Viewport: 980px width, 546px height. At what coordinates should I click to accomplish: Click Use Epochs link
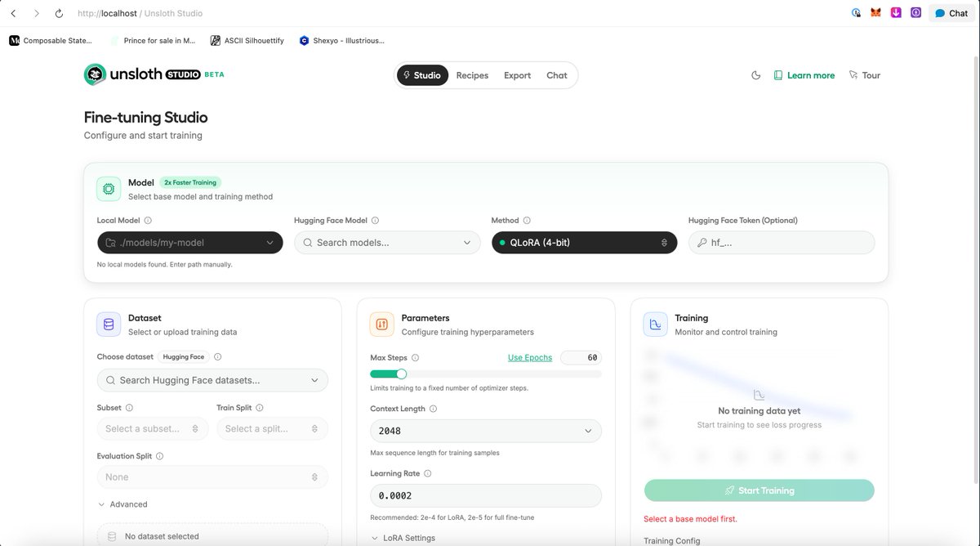coord(530,357)
